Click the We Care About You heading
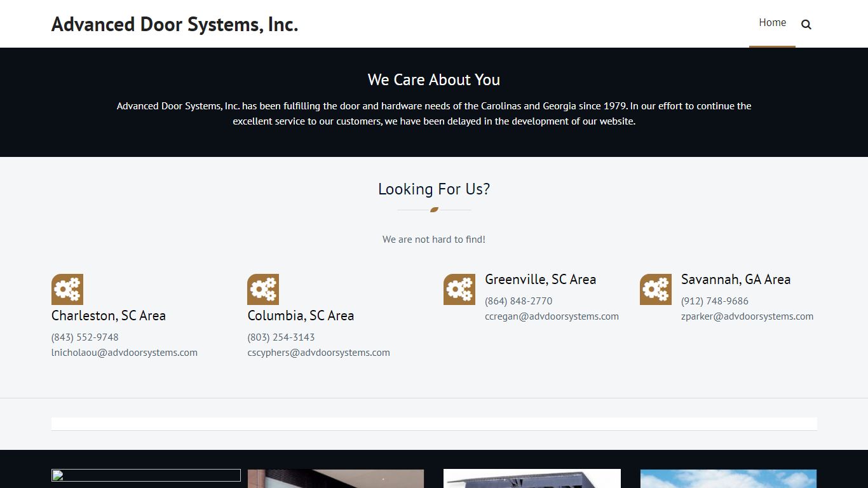 434,80
